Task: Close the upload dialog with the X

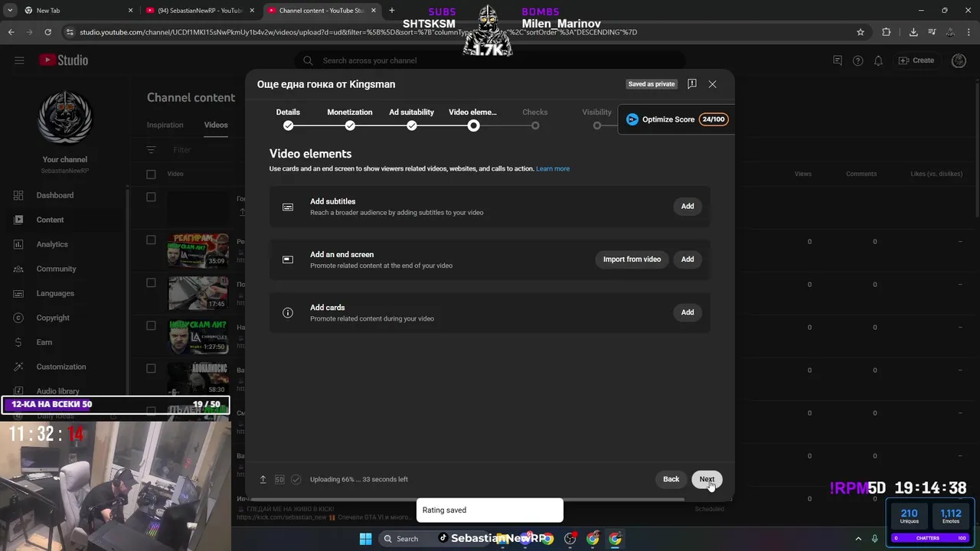Action: [x=712, y=84]
